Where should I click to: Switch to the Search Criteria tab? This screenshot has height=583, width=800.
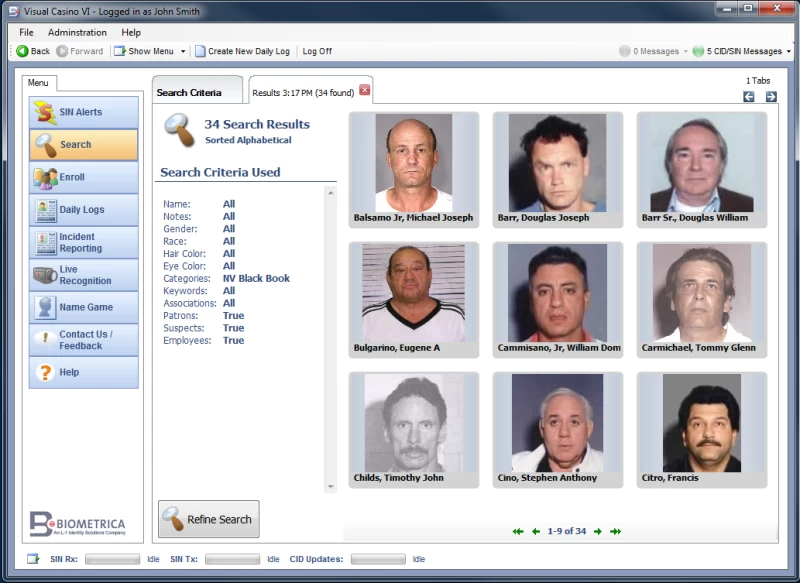[189, 92]
